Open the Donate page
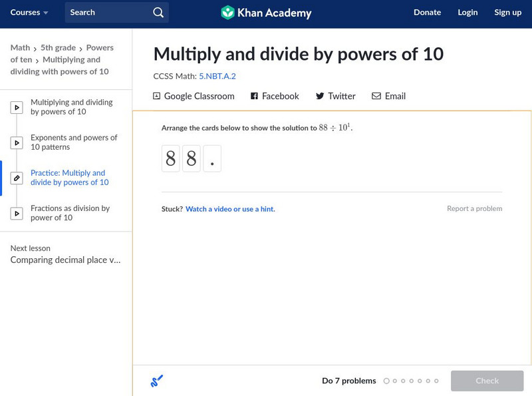This screenshot has height=396, width=532. pos(427,13)
